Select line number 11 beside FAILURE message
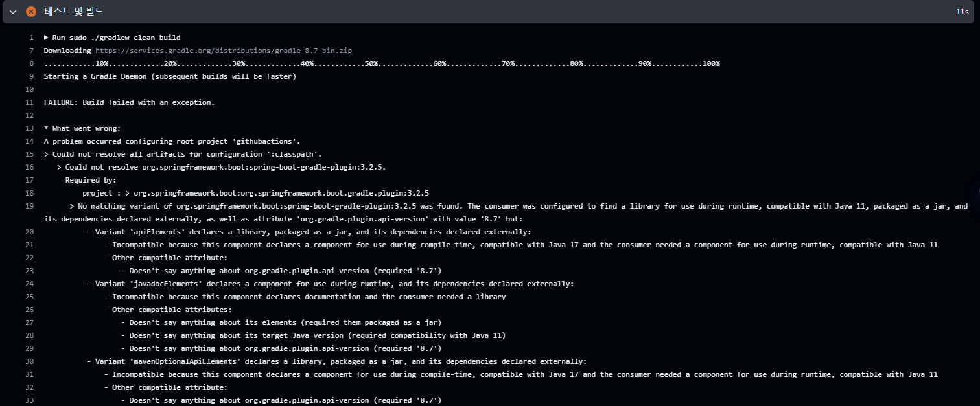The width and height of the screenshot is (980, 406). [29, 102]
